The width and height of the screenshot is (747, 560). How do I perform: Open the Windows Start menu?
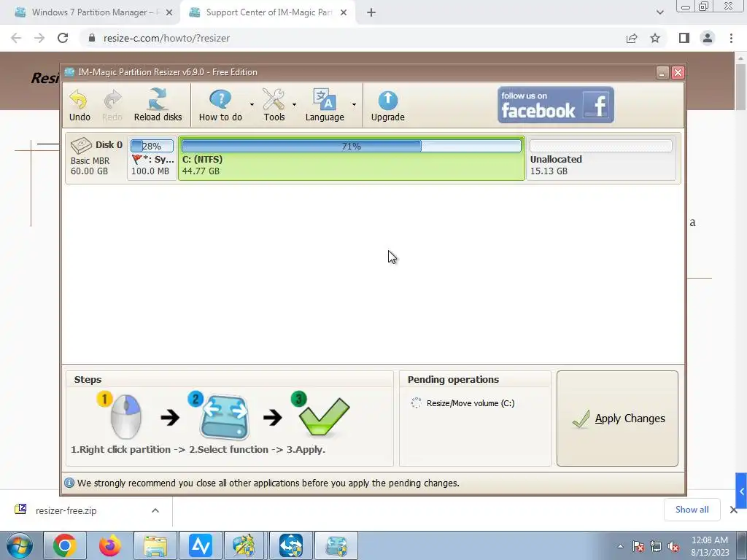point(20,545)
